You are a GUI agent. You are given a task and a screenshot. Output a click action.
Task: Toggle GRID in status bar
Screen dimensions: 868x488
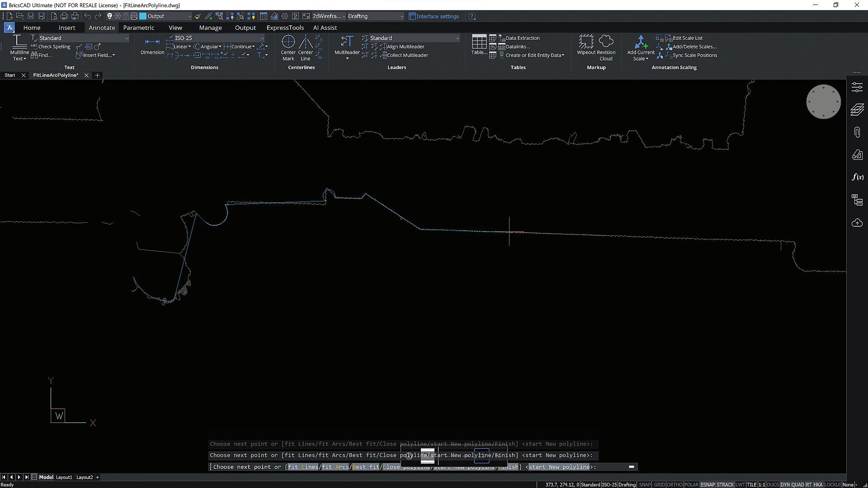point(659,485)
